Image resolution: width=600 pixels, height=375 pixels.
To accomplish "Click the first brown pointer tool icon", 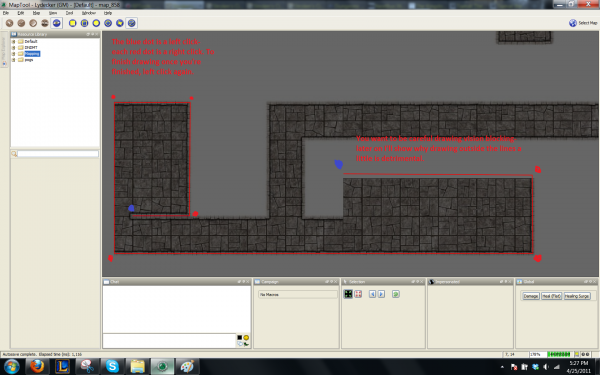I will coord(9,23).
